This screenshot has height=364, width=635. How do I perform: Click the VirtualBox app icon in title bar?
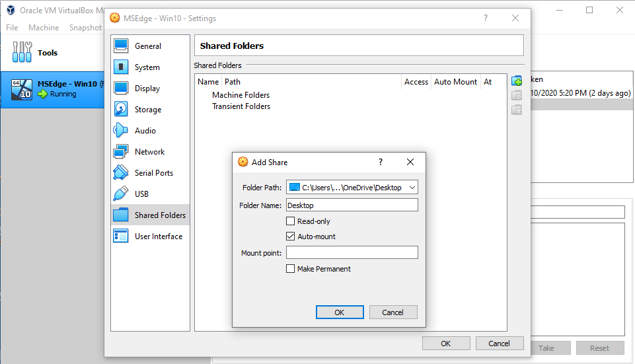click(11, 10)
